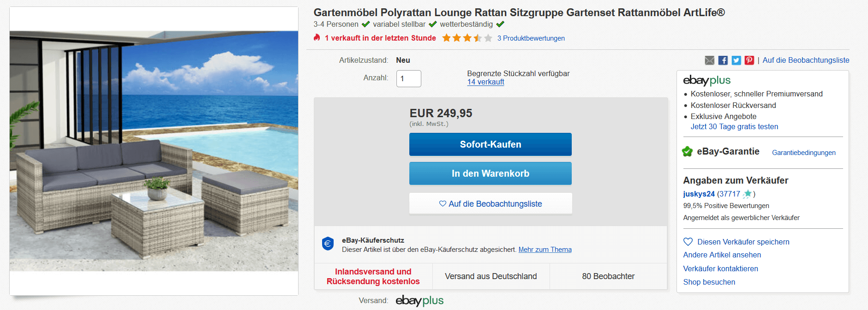The height and width of the screenshot is (310, 868).
Task: Share the listing on Facebook
Action: point(723,60)
